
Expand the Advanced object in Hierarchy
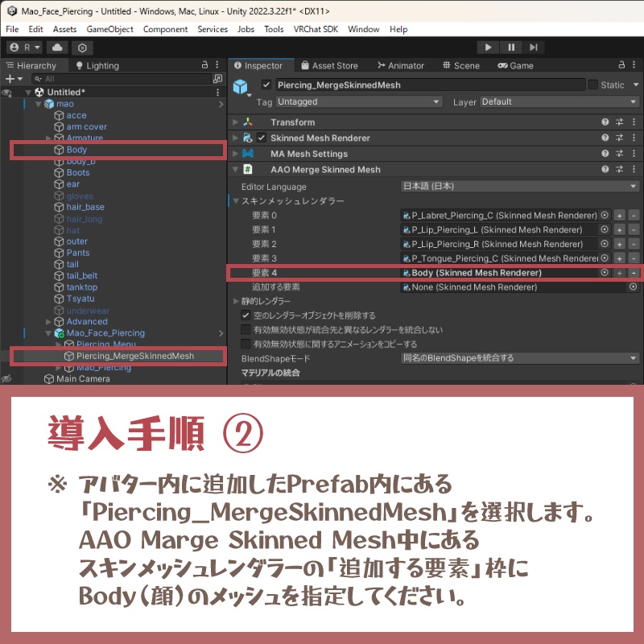pos(48,321)
